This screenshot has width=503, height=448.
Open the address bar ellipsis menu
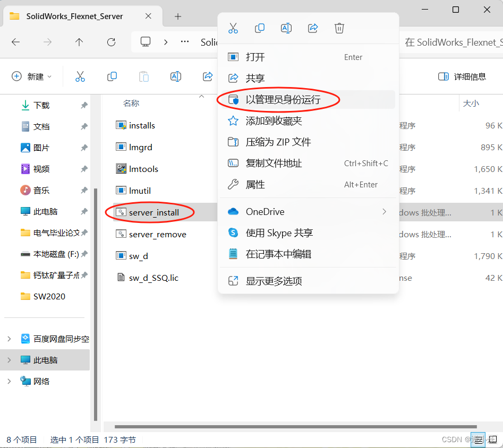pos(185,42)
